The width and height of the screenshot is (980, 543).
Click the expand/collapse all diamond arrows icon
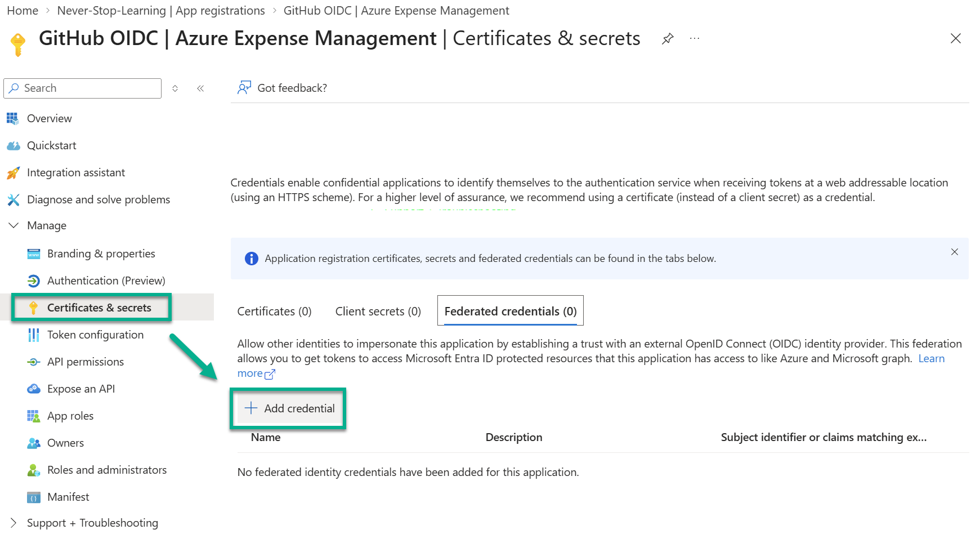175,88
